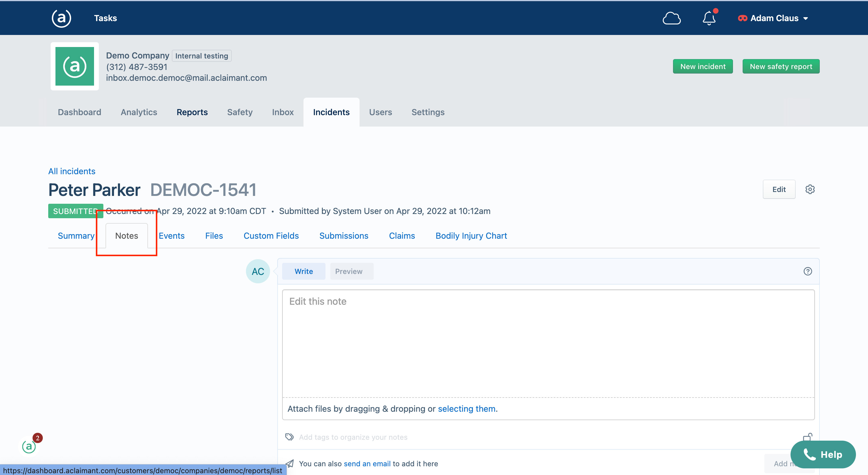Screen dimensions: 868x475
Task: Click the Internal testing label
Action: coord(202,56)
